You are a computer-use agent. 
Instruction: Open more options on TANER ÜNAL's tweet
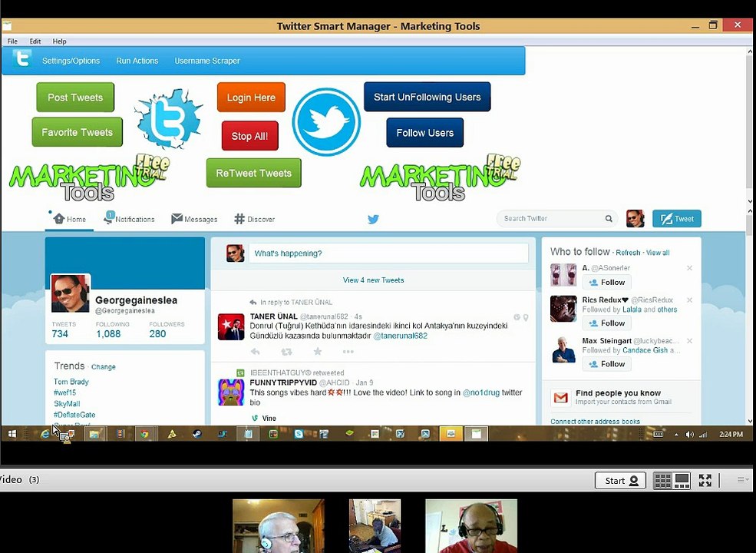pyautogui.click(x=348, y=352)
